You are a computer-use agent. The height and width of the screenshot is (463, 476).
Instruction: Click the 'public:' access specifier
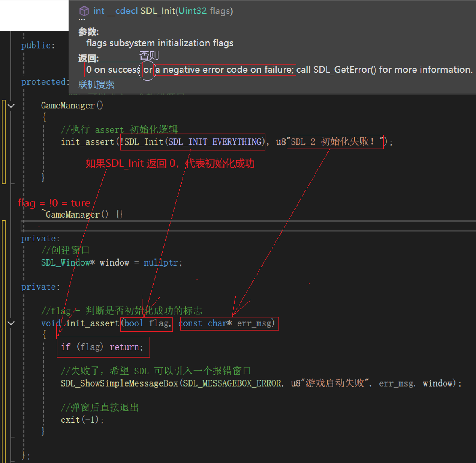tap(38, 45)
